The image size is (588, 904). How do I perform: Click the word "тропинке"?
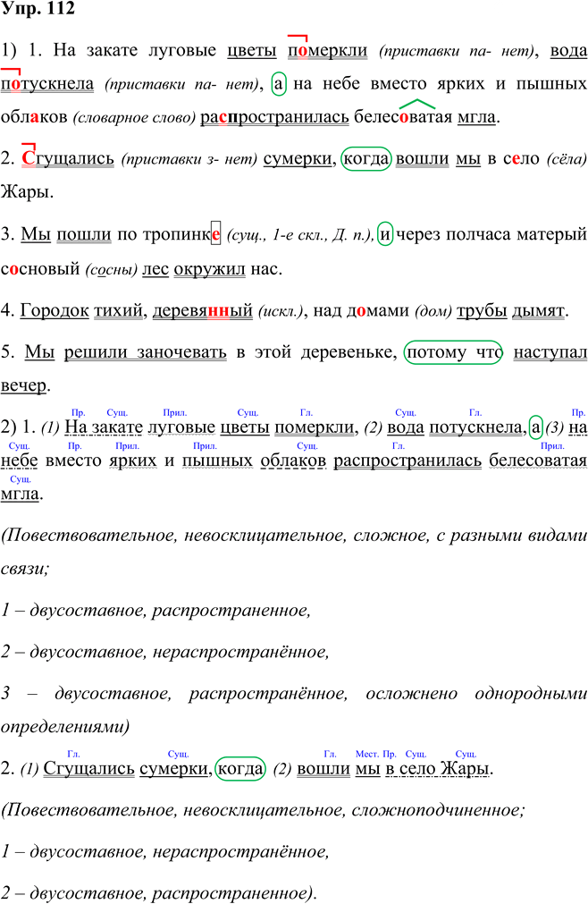point(181,234)
